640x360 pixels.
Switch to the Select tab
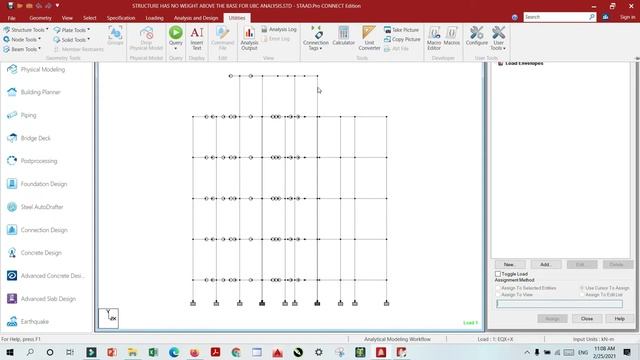[x=90, y=18]
